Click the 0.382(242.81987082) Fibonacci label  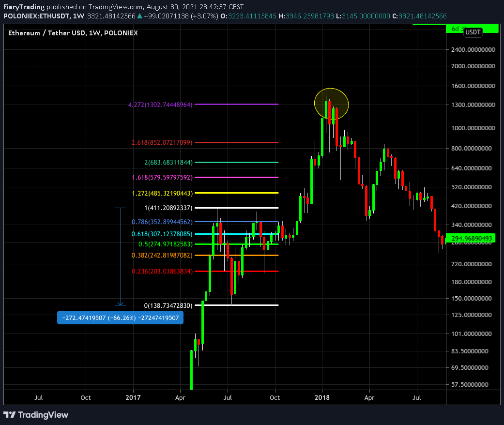tap(162, 255)
